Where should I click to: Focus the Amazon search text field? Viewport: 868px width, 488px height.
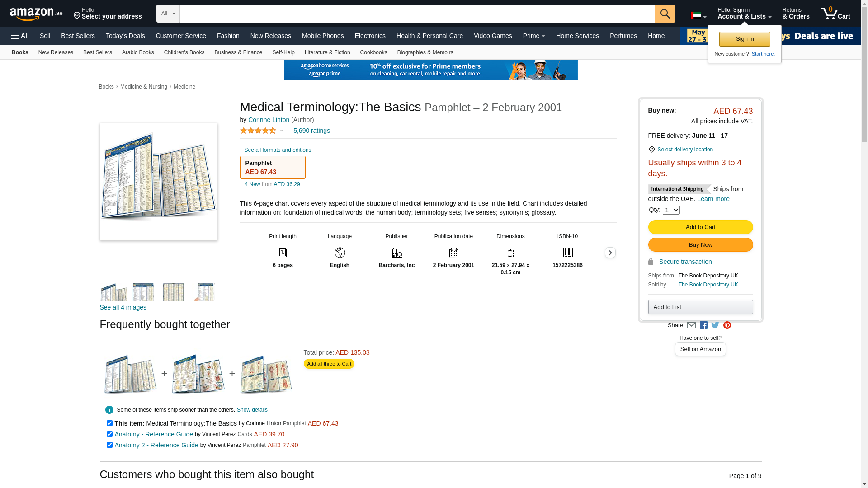417,14
